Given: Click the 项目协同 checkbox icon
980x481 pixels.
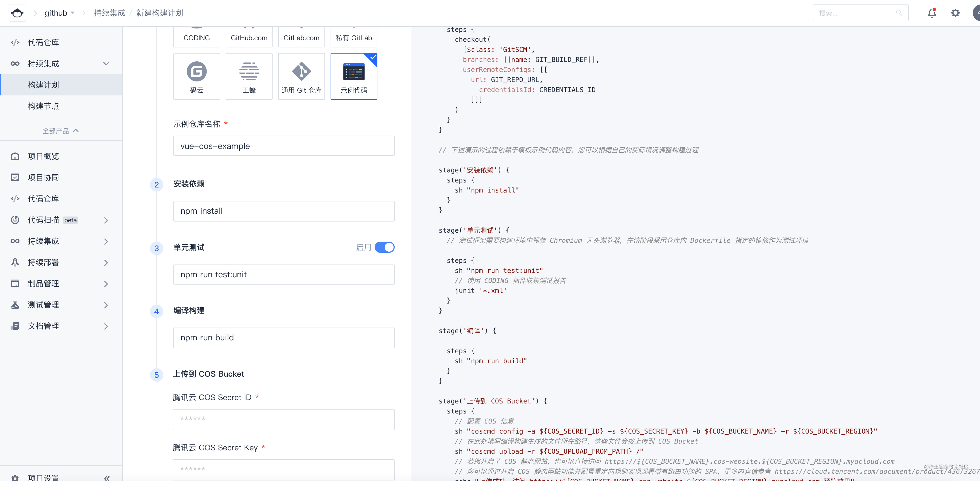Looking at the screenshot, I should coord(15,177).
